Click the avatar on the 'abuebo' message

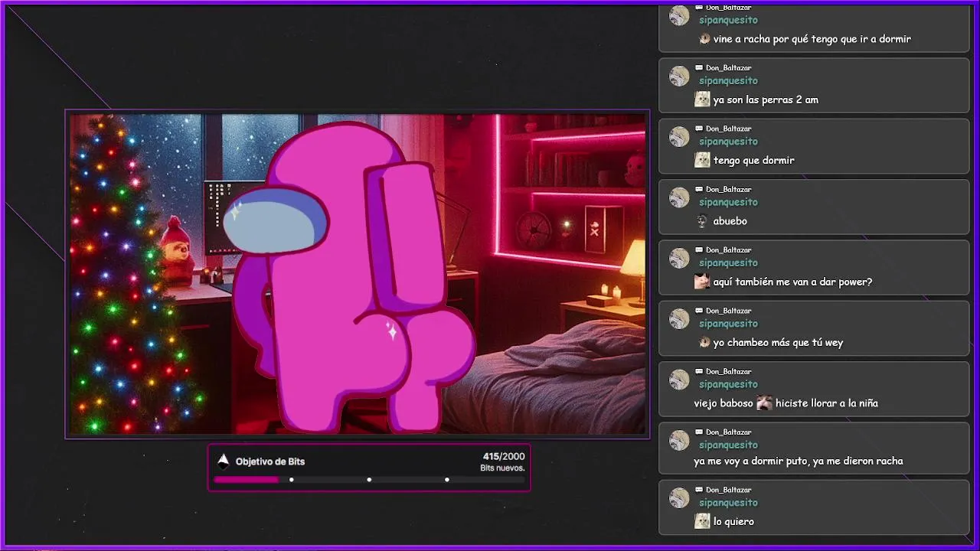pyautogui.click(x=679, y=197)
